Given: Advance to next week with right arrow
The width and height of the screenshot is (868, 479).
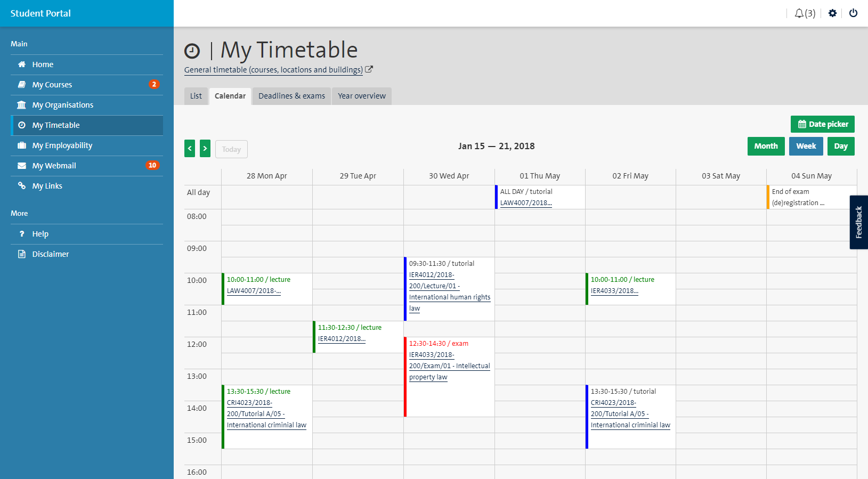Looking at the screenshot, I should 205,149.
